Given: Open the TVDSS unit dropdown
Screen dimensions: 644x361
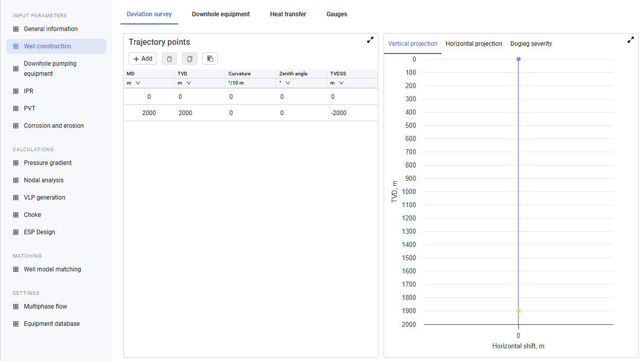Looking at the screenshot, I should point(337,83).
